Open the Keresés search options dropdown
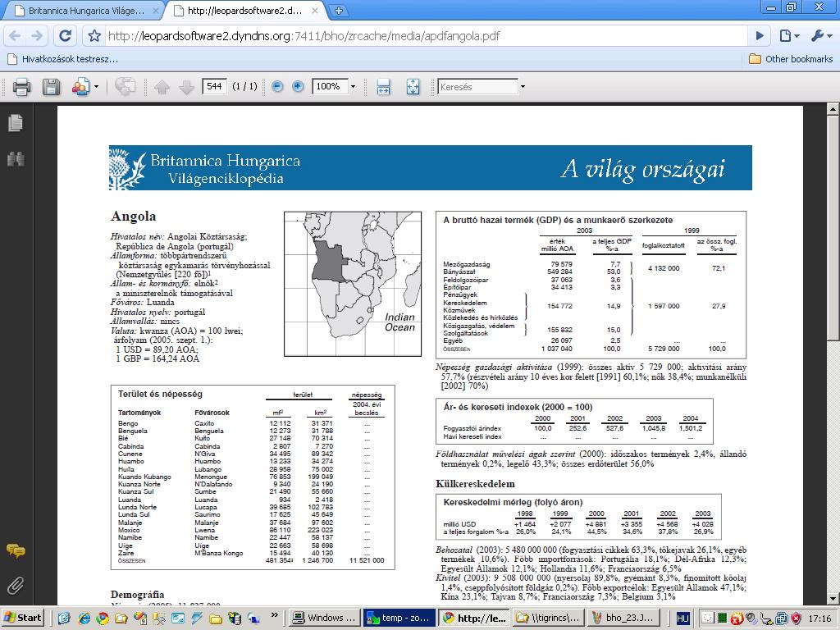840x630 pixels. point(523,87)
